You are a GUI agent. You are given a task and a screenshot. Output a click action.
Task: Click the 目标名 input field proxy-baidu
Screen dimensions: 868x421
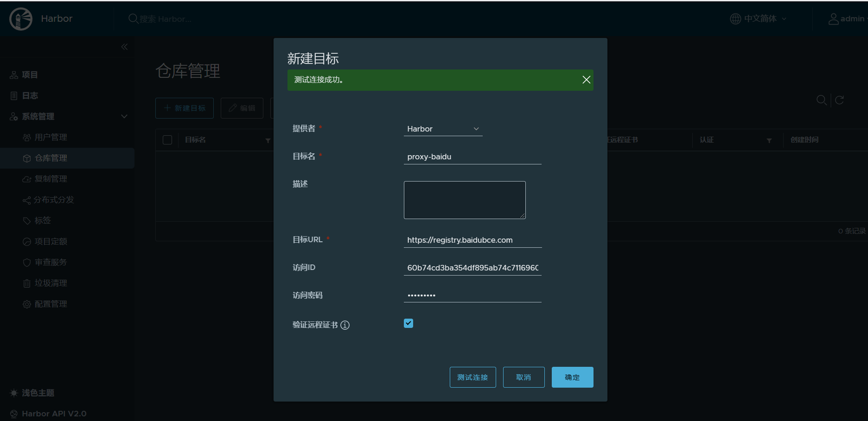(x=472, y=157)
